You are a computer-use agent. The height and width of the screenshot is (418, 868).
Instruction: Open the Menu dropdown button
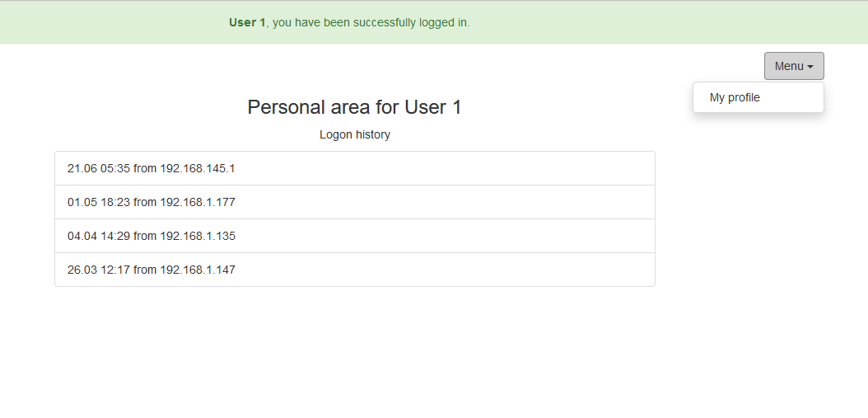[x=793, y=66]
